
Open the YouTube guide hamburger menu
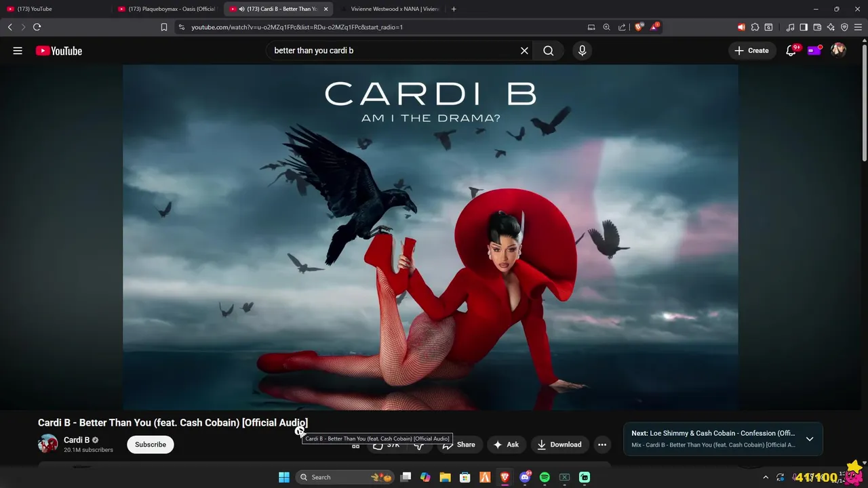(18, 51)
